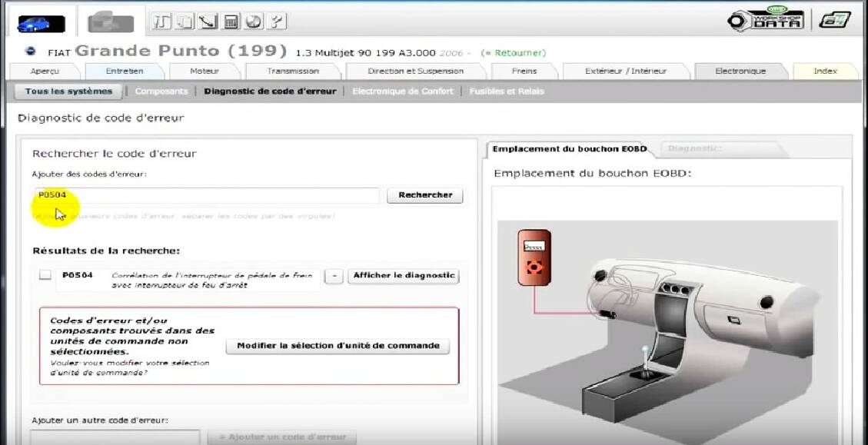This screenshot has height=445, width=868.
Task: Go to Diagnostic de code d'erreur submenu
Action: [x=270, y=92]
